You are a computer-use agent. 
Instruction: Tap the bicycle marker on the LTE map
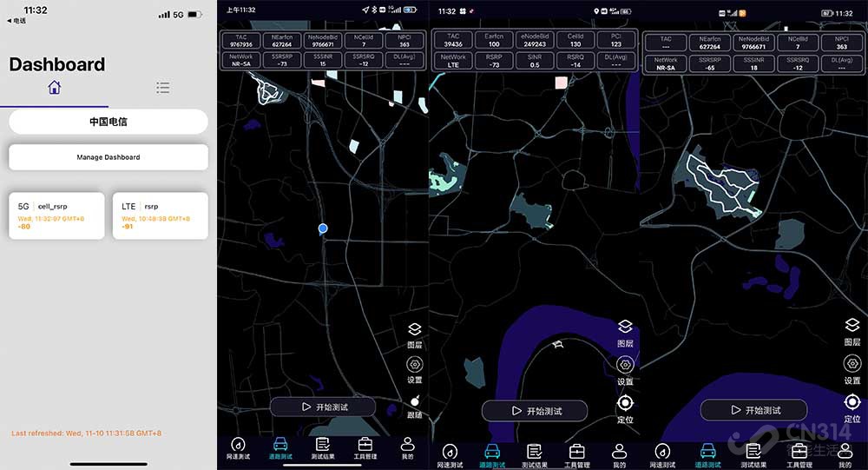[558, 345]
